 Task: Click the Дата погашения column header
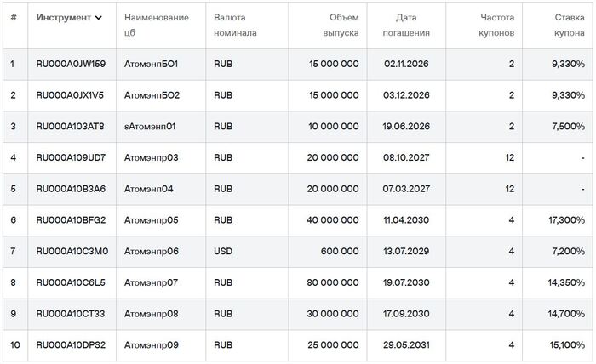(413, 25)
